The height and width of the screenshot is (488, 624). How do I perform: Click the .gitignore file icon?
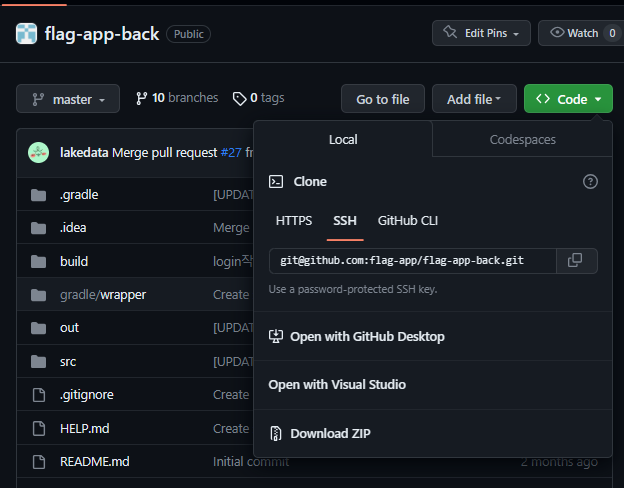[x=39, y=395]
